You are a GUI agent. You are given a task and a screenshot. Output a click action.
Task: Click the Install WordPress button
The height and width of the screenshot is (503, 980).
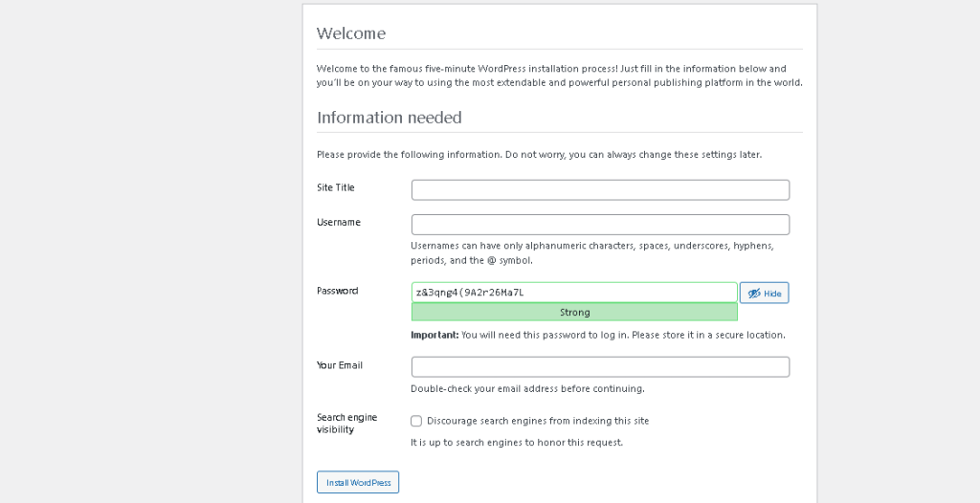(x=358, y=482)
